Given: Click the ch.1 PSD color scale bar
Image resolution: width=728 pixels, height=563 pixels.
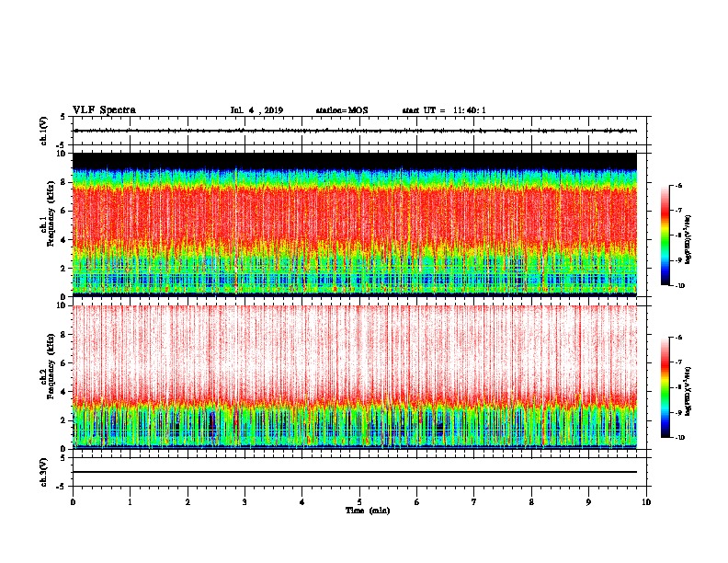Looking at the screenshot, I should (665, 236).
